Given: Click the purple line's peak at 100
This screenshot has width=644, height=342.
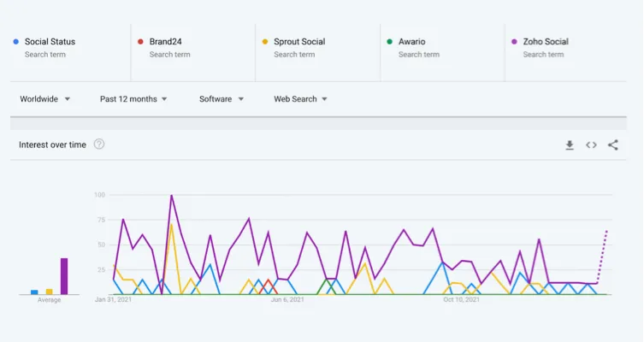Looking at the screenshot, I should click(171, 196).
